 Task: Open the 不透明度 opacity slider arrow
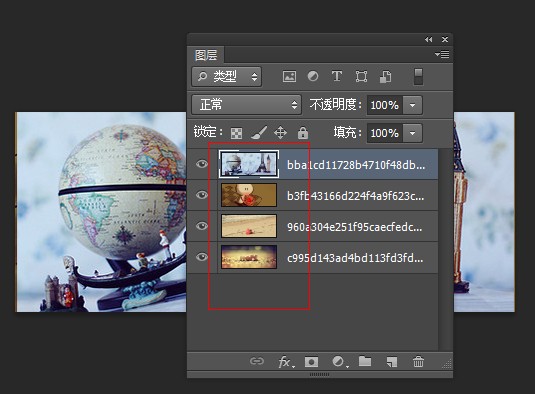click(412, 105)
